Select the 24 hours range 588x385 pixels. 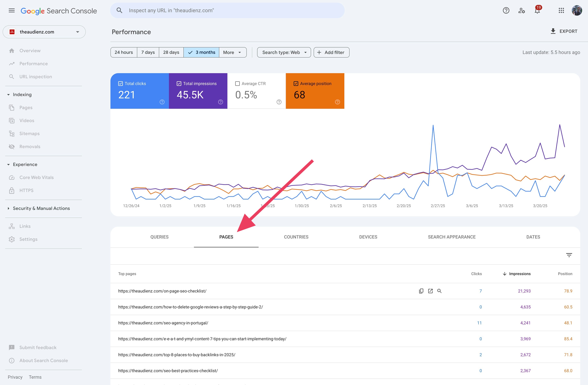(x=124, y=52)
